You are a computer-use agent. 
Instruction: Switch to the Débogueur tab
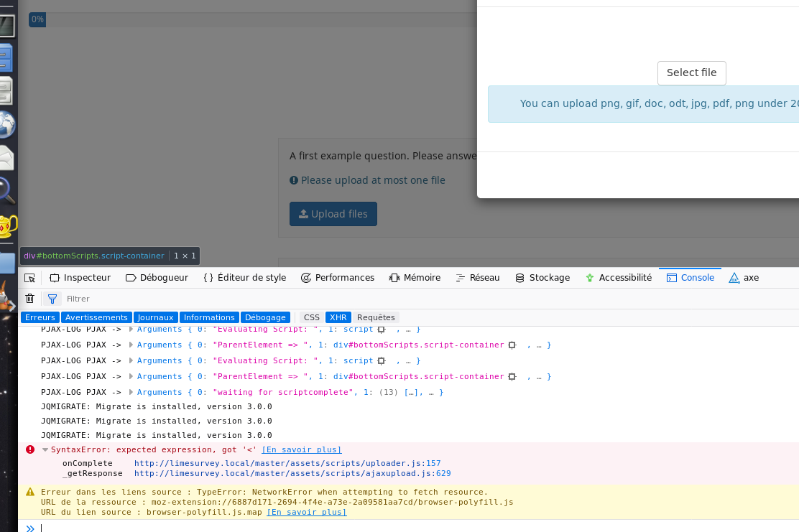(157, 278)
